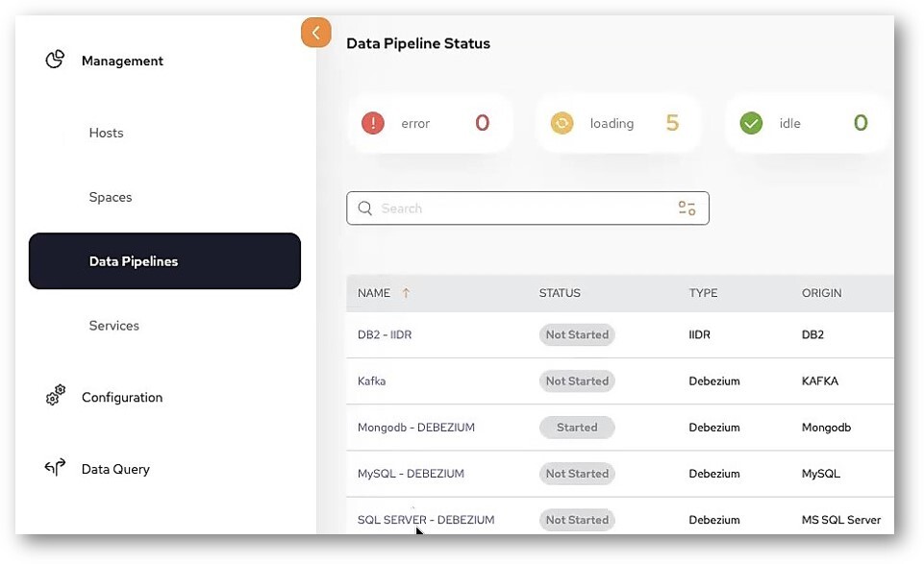Click loading count value 5
Screen dimensions: 924x564
tap(672, 122)
